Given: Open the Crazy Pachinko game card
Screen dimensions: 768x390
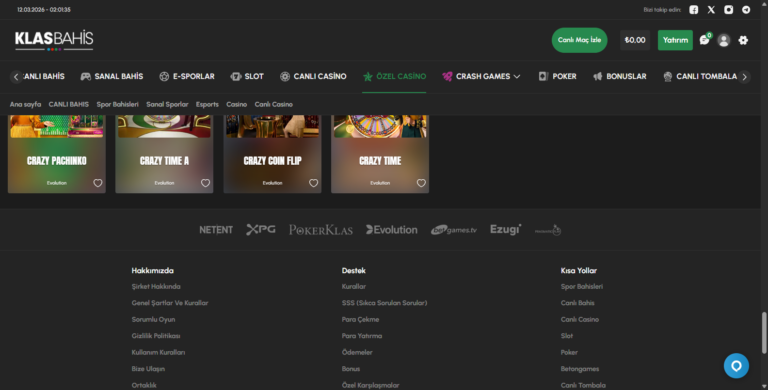Looking at the screenshot, I should (x=57, y=154).
